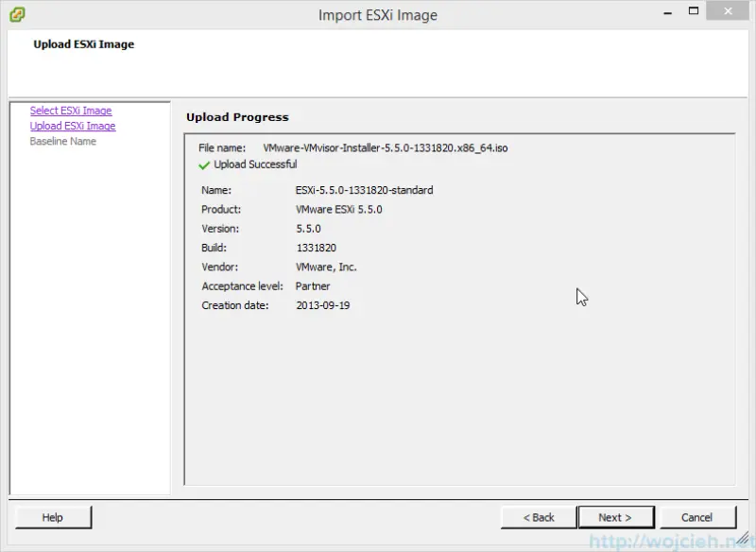Open Help for the import wizard
The image size is (756, 552).
pyautogui.click(x=52, y=517)
